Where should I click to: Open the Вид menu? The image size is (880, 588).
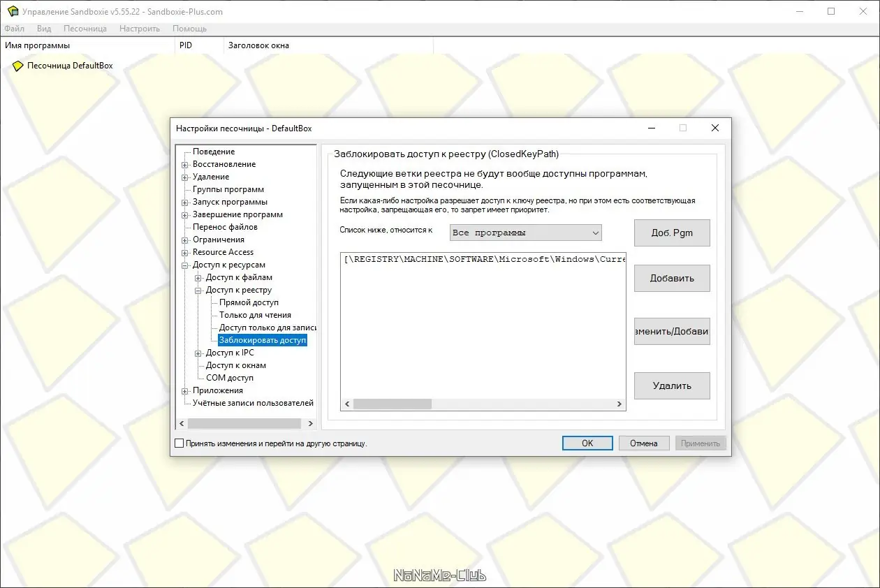(x=44, y=29)
